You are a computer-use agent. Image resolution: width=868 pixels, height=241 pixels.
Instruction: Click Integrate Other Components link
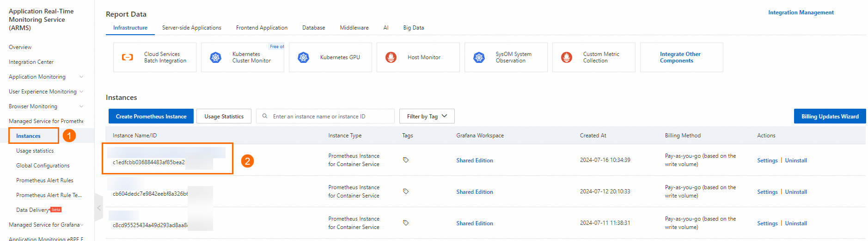(680, 57)
